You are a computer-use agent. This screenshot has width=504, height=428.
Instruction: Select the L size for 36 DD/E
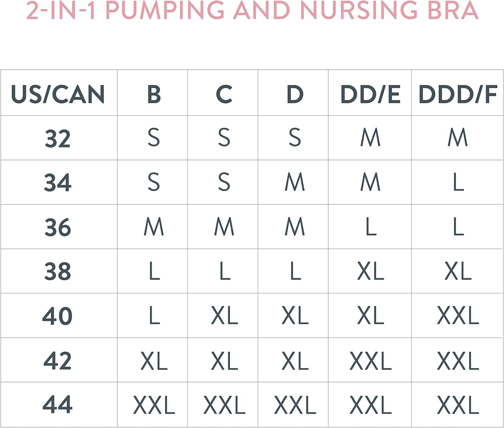[x=371, y=227]
